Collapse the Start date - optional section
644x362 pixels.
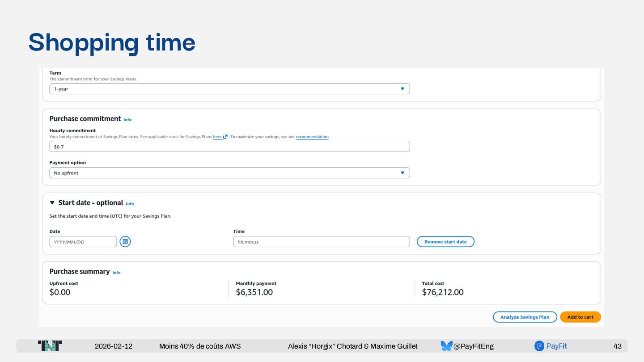52,203
